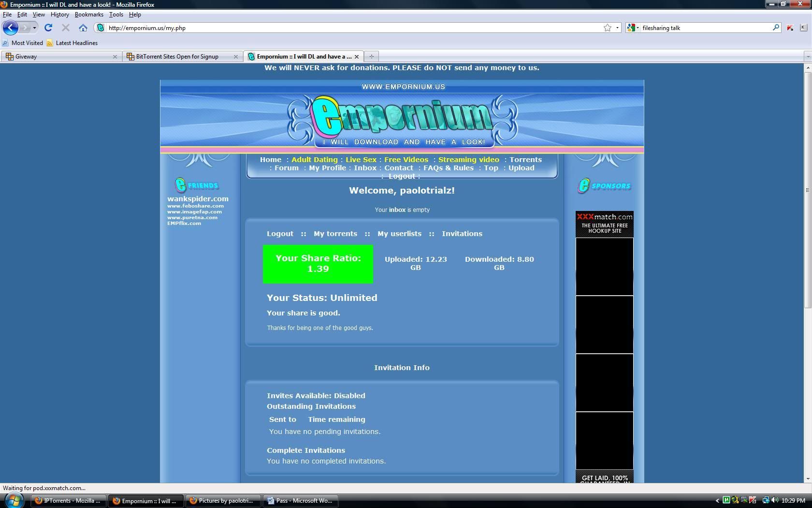812x508 pixels.
Task: Click the Upload link
Action: (x=522, y=168)
